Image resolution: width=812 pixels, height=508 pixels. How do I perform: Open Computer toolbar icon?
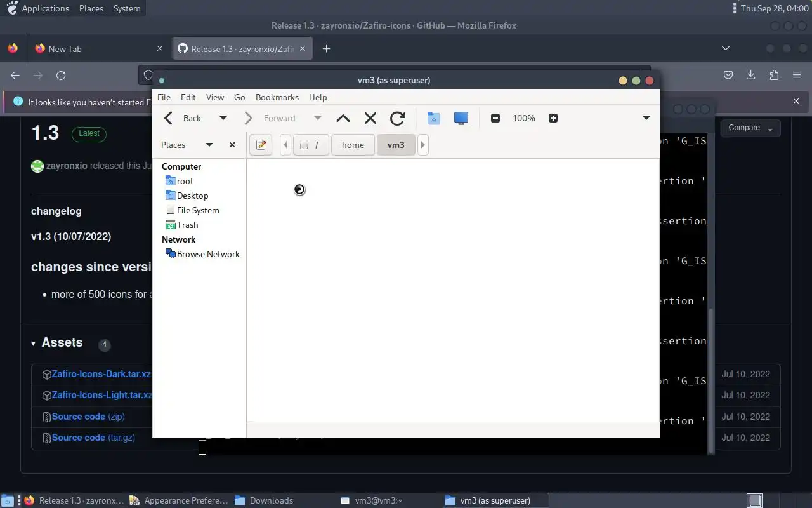coord(461,118)
